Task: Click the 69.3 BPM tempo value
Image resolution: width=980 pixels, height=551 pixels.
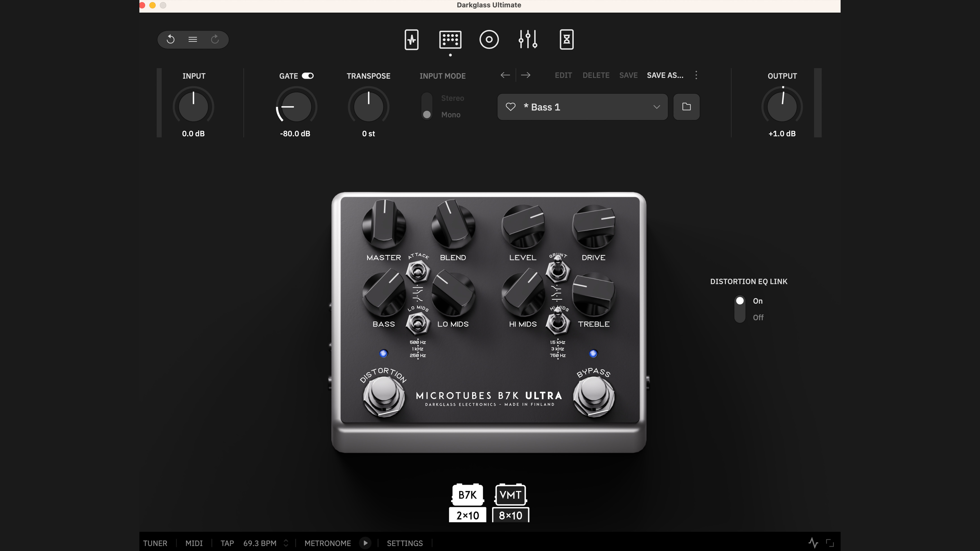Action: pyautogui.click(x=260, y=543)
